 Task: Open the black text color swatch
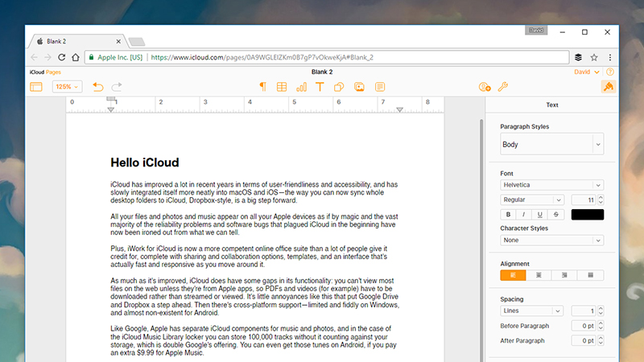[x=588, y=214]
